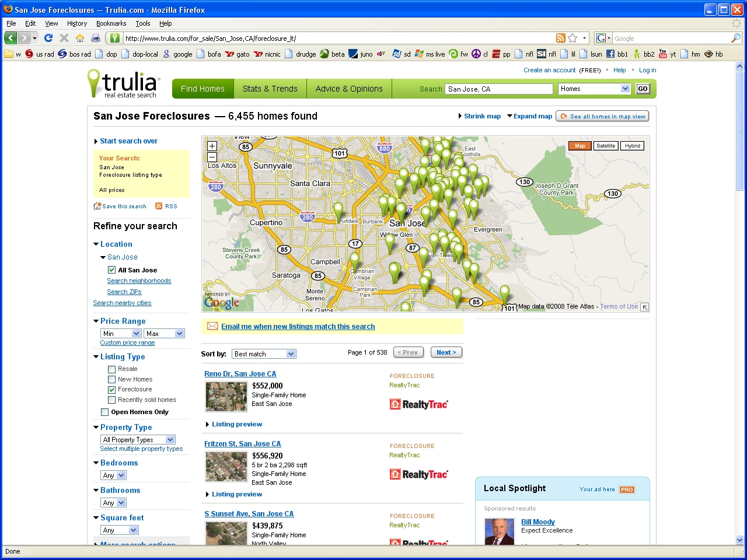Select the Find Homes tab
Screen dimensions: 747x560
[x=203, y=89]
